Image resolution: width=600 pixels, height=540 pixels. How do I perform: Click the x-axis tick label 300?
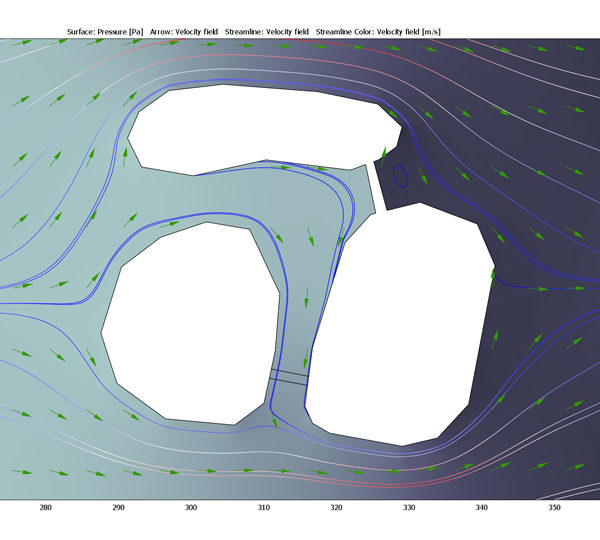click(191, 507)
